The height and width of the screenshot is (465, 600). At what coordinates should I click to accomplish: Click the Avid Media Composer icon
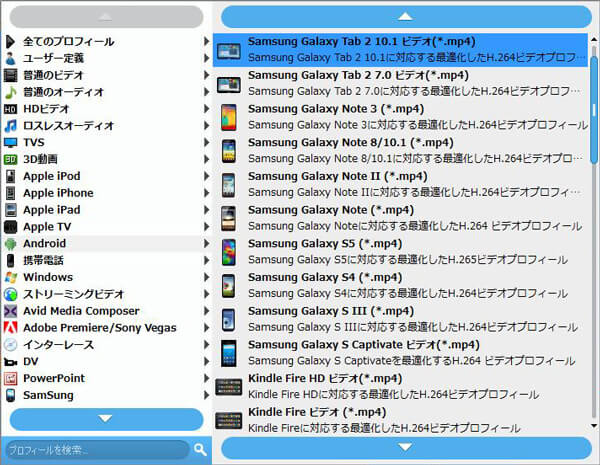(x=10, y=311)
